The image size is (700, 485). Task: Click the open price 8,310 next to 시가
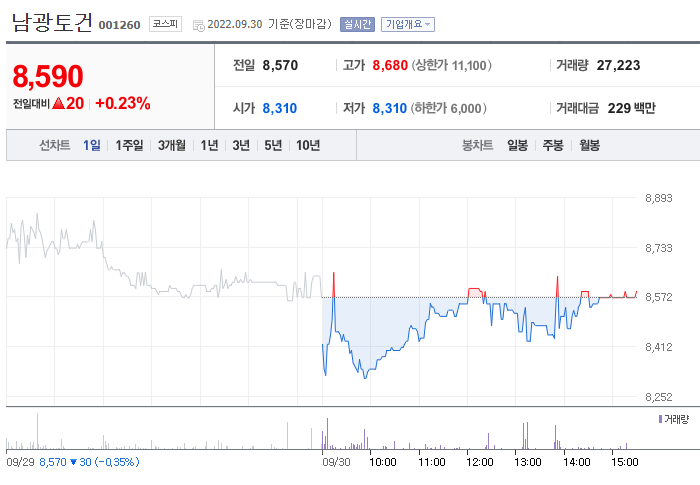coord(279,109)
